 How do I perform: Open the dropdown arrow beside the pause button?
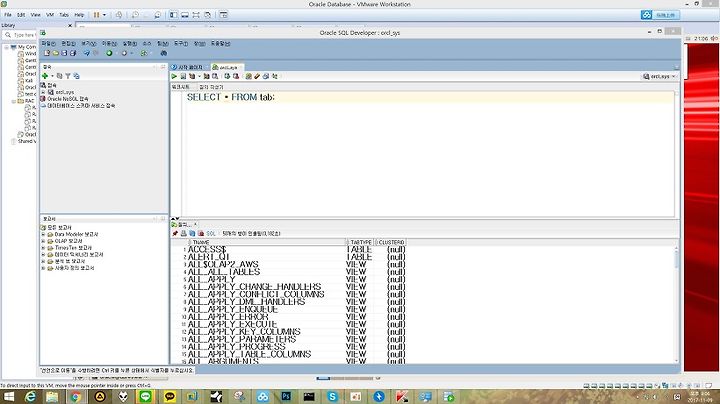tap(104, 15)
